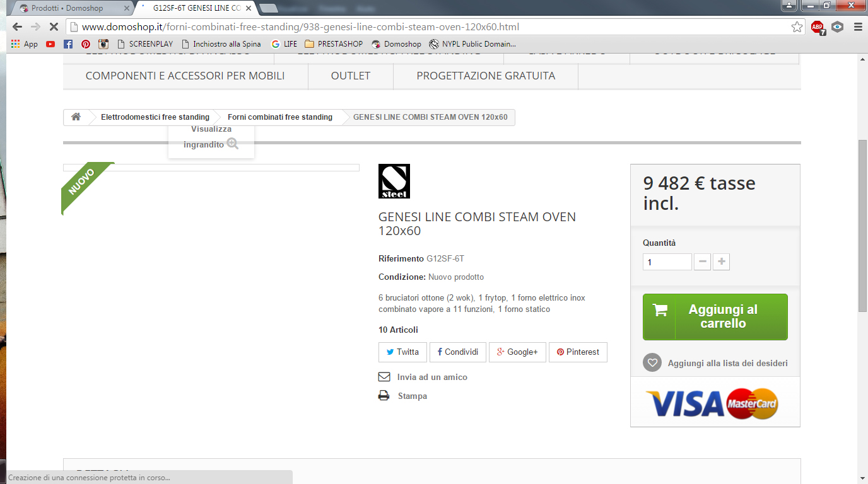Image resolution: width=868 pixels, height=484 pixels.
Task: Click the Condizione: Nuovo prodotto text
Action: (431, 277)
